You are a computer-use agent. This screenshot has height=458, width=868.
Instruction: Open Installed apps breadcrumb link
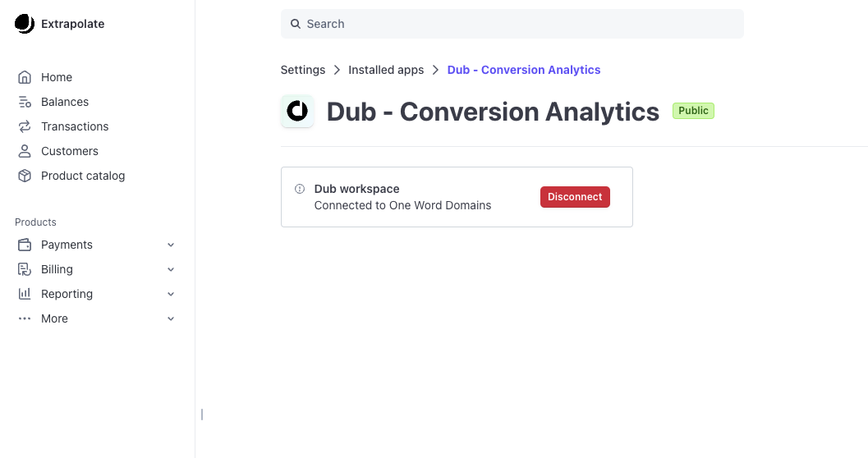click(x=386, y=70)
